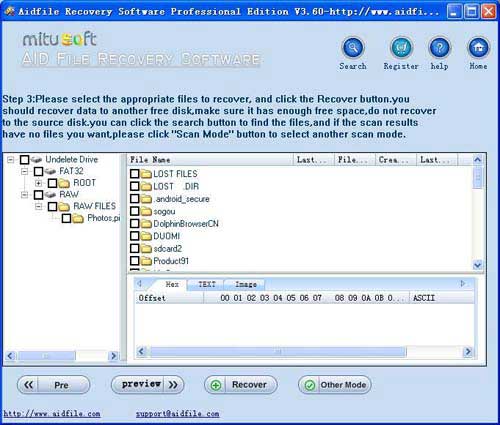
Task: Check the RAW FILES tree checkbox
Action: click(52, 207)
